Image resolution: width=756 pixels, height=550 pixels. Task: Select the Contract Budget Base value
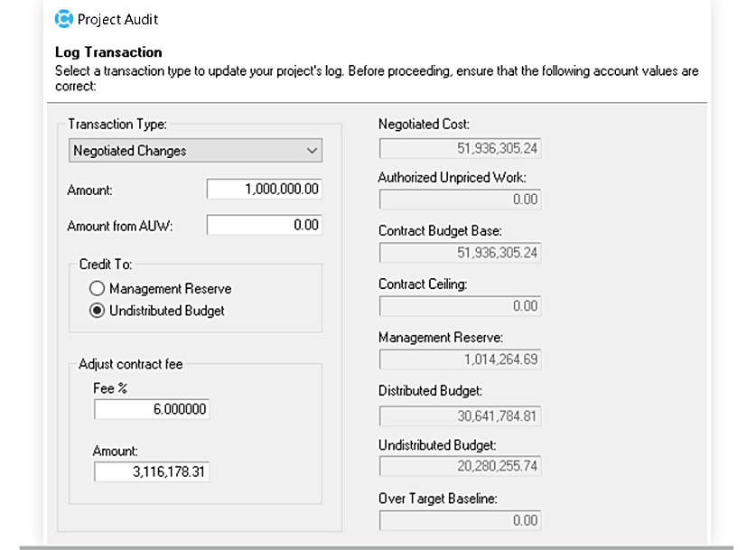coord(460,253)
